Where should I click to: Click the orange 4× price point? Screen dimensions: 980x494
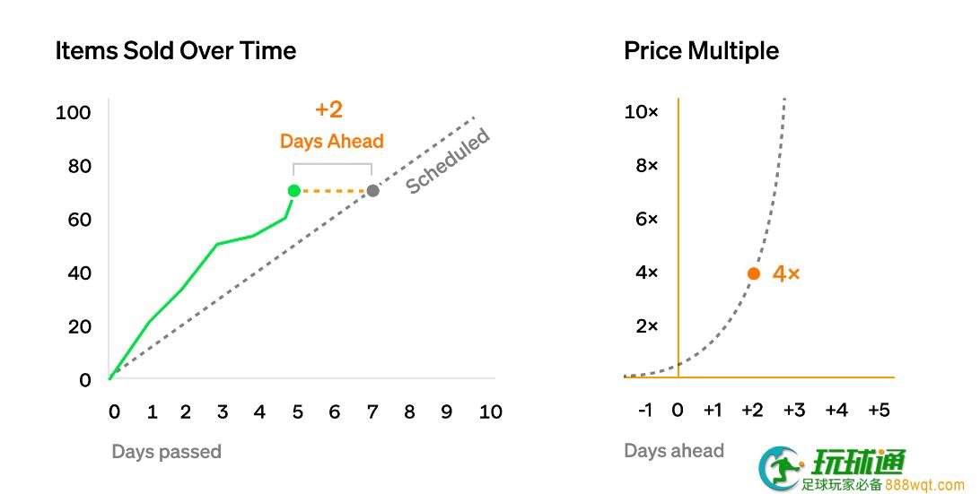(x=754, y=273)
